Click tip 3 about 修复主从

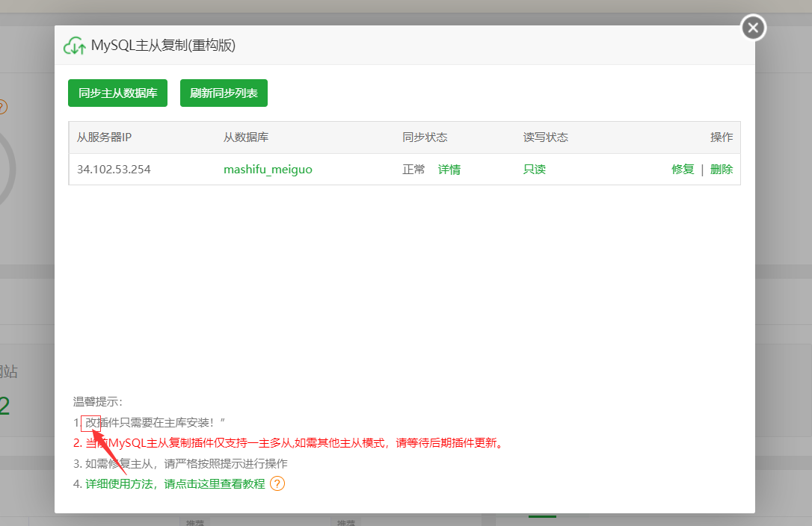(180, 463)
